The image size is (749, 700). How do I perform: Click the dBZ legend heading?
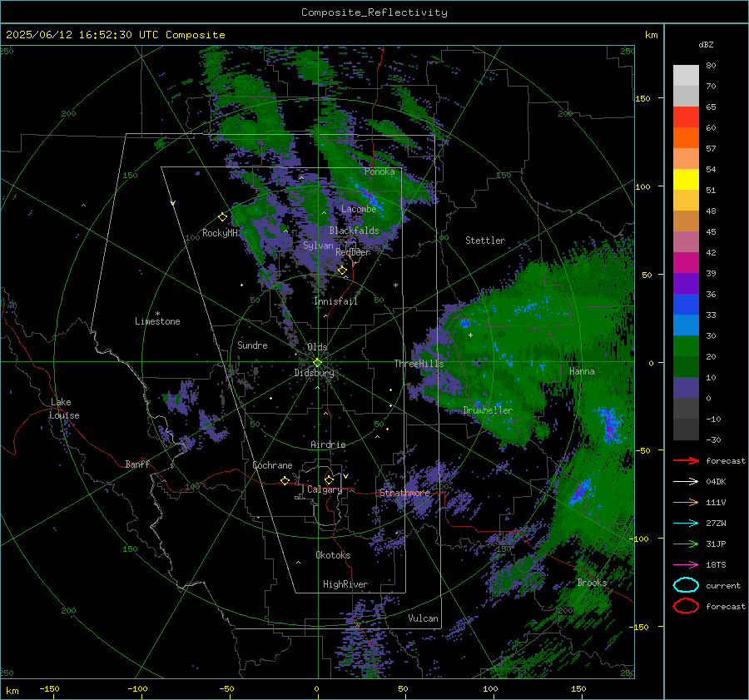click(706, 44)
